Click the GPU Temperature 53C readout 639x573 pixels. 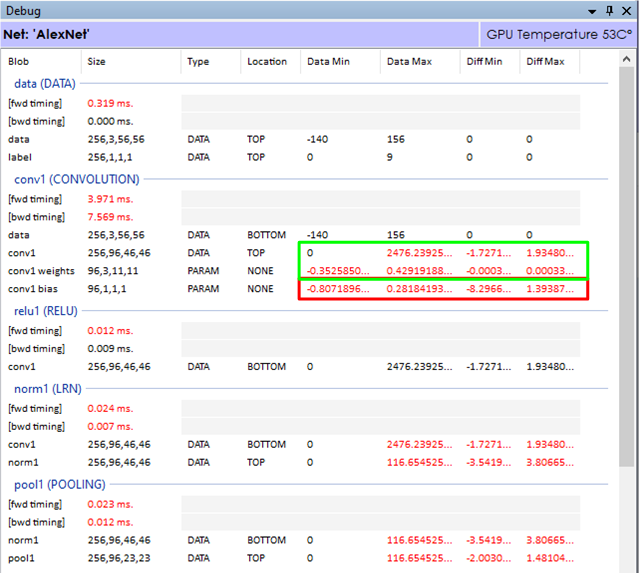pos(559,35)
